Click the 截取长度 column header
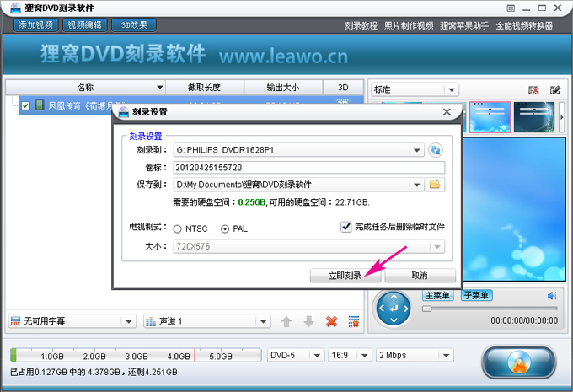 [x=204, y=88]
